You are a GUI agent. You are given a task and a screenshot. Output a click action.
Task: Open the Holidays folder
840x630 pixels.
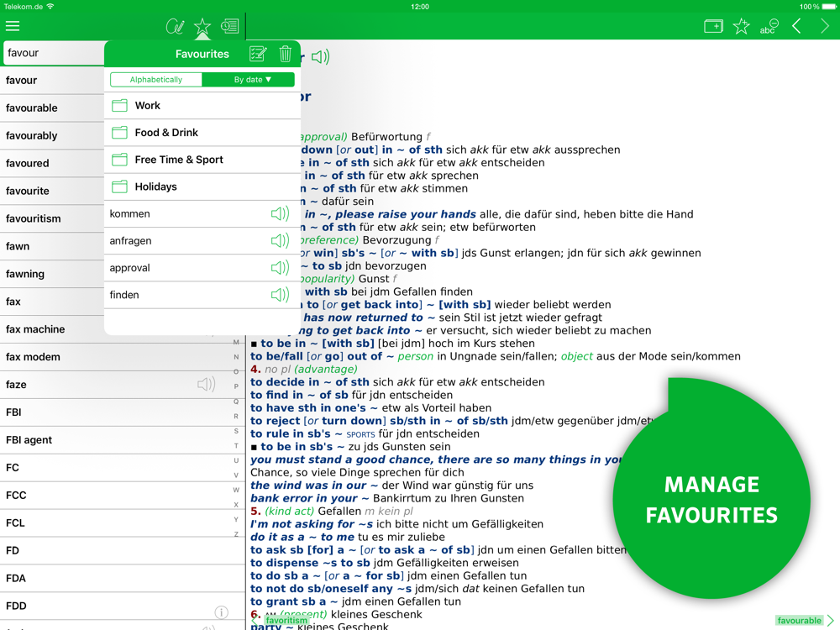(202, 186)
